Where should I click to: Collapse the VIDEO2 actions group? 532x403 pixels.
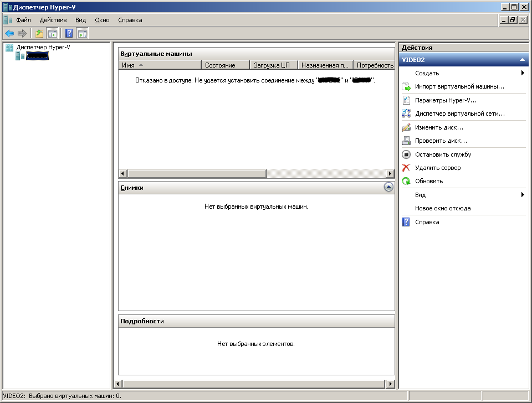[522, 60]
